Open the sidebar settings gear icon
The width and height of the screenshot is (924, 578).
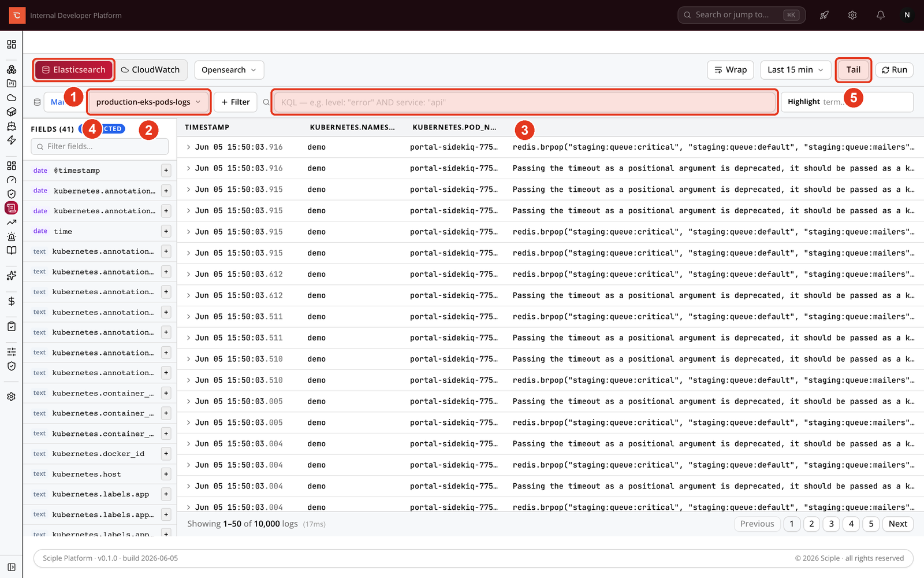tap(11, 397)
